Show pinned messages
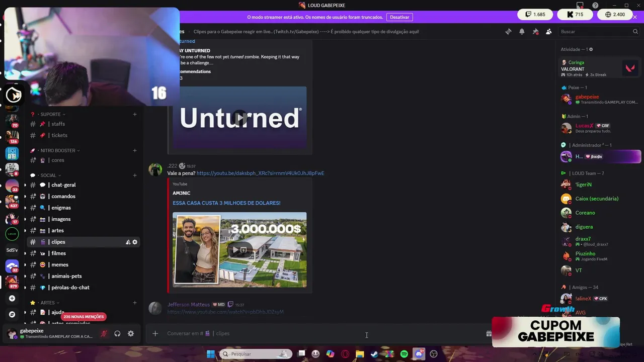 click(535, 31)
